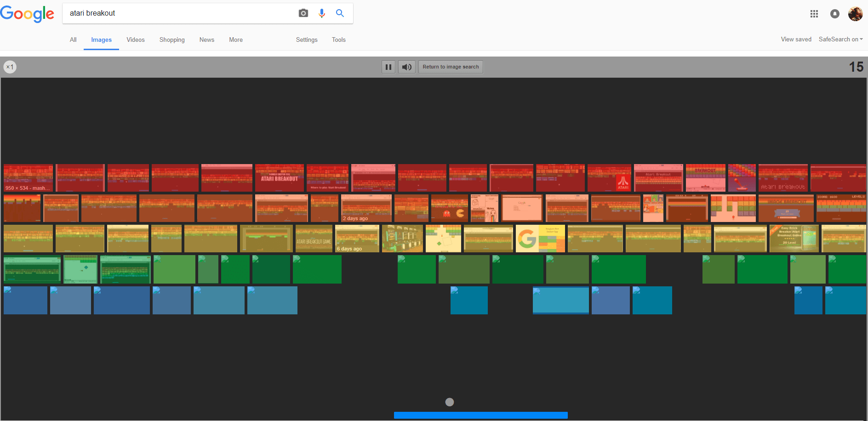The height and width of the screenshot is (421, 868).
Task: Click the gray game ball
Action: pyautogui.click(x=450, y=402)
